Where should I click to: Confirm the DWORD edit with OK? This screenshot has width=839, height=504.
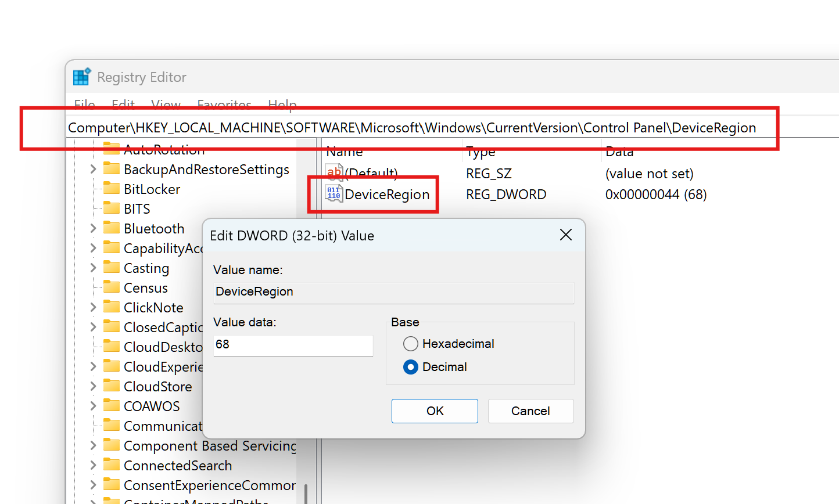tap(435, 411)
